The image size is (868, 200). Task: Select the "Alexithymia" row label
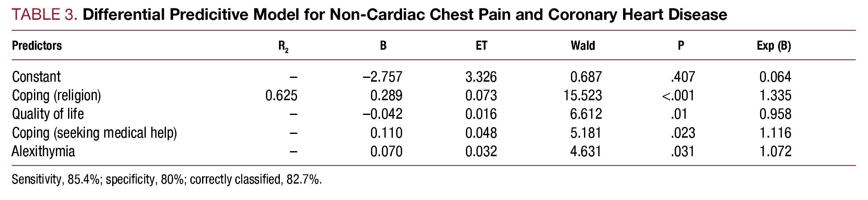pos(43,152)
